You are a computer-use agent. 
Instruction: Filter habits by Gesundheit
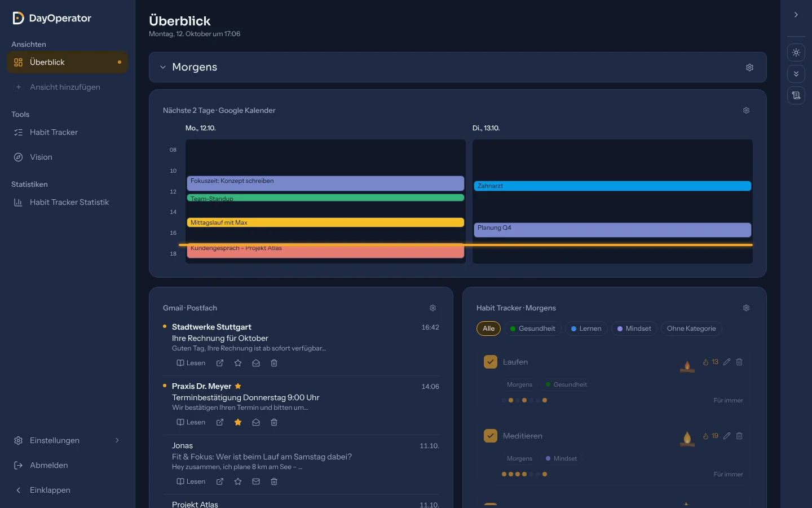click(532, 329)
